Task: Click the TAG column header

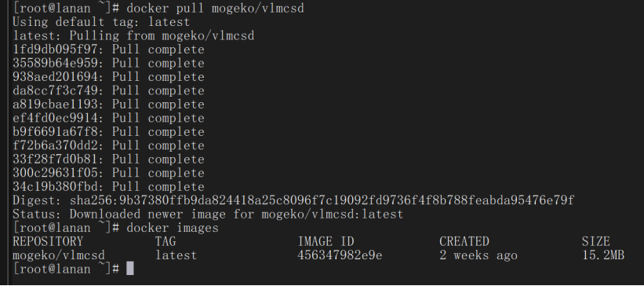Action: point(166,241)
